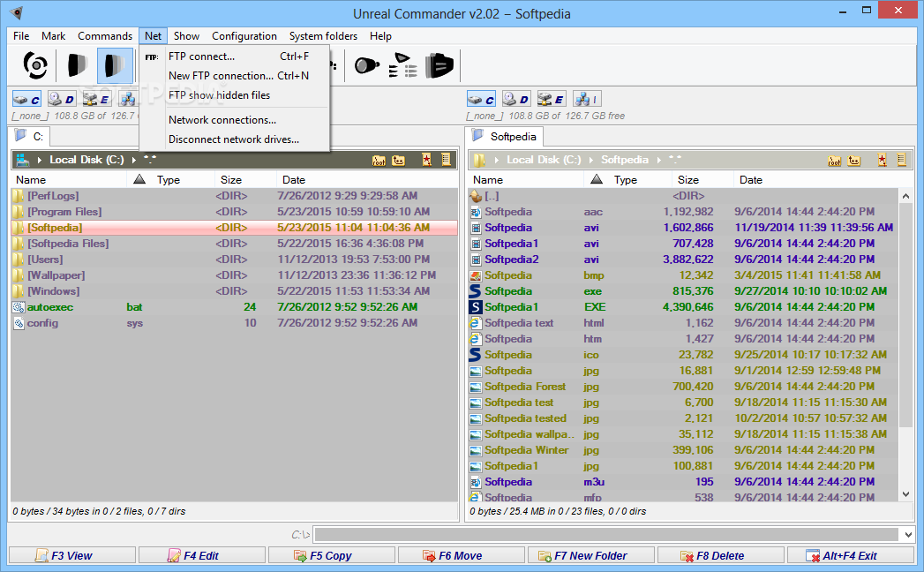This screenshot has height=572, width=924.
Task: Switch left panel to drive E
Action: tap(96, 99)
